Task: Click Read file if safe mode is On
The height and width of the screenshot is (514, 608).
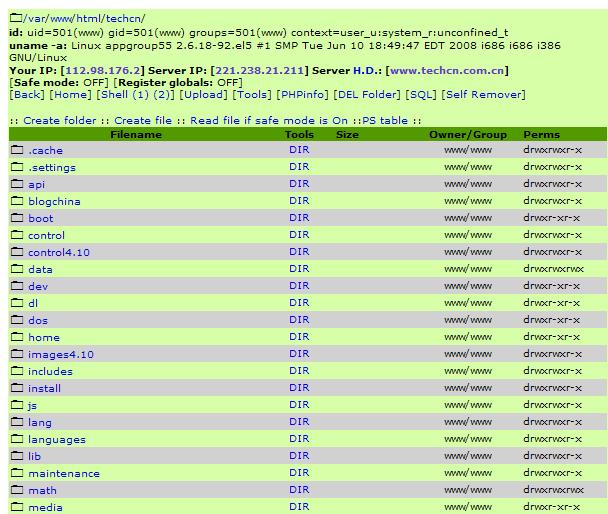Action: click(269, 120)
